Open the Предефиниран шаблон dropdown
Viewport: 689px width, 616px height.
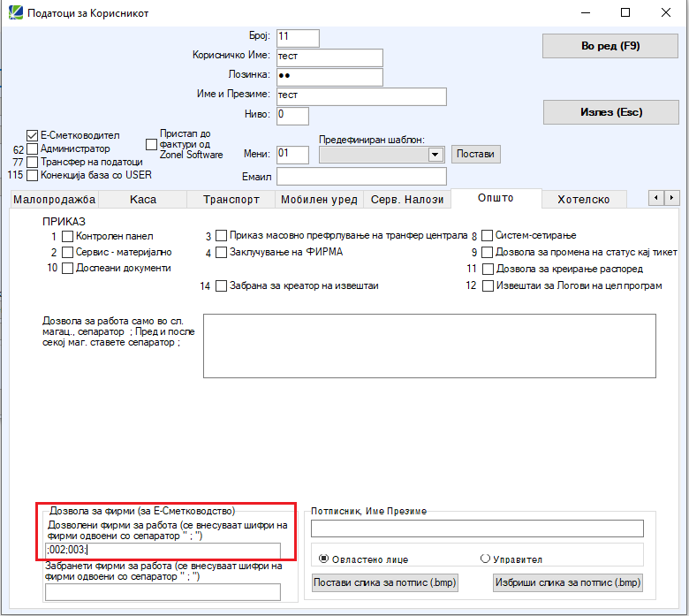point(435,155)
